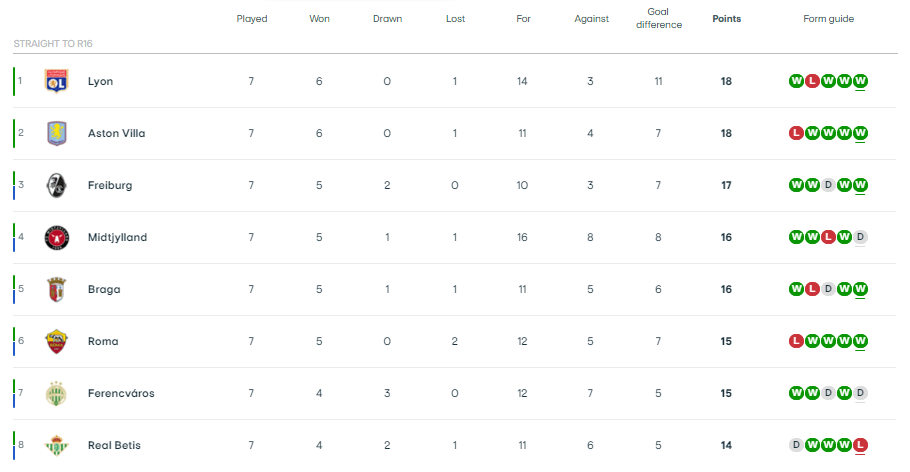Click Roma's first red loss form badge
The height and width of the screenshot is (472, 910).
[796, 341]
